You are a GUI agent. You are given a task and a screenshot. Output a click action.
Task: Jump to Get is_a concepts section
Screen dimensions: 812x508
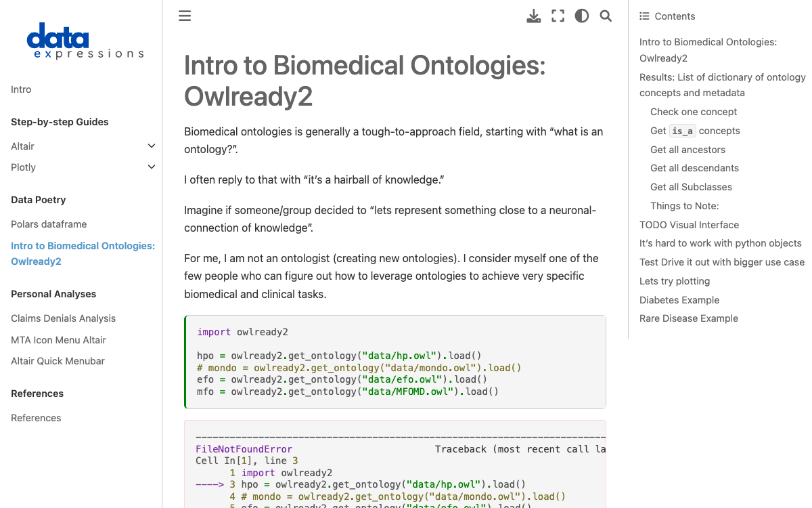(695, 131)
